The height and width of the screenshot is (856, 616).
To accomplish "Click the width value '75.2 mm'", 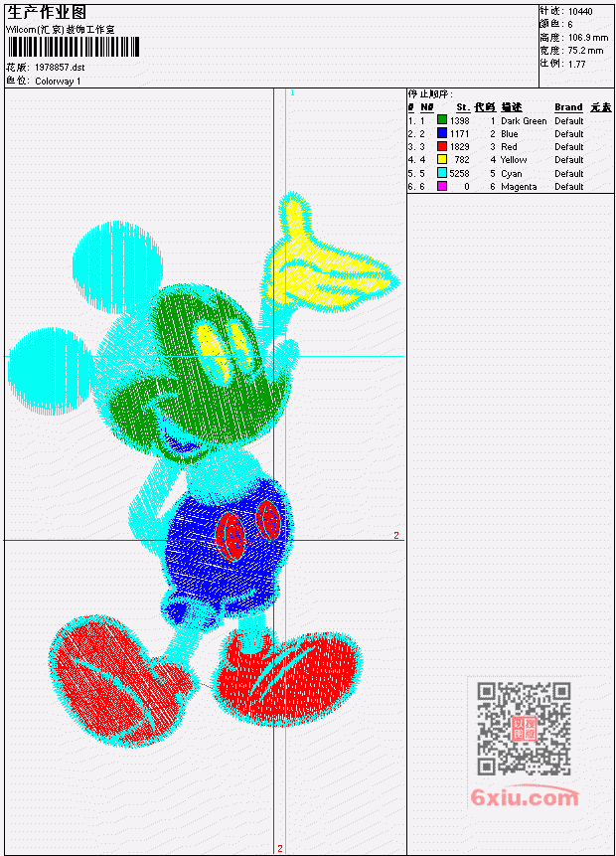I will 585,51.
